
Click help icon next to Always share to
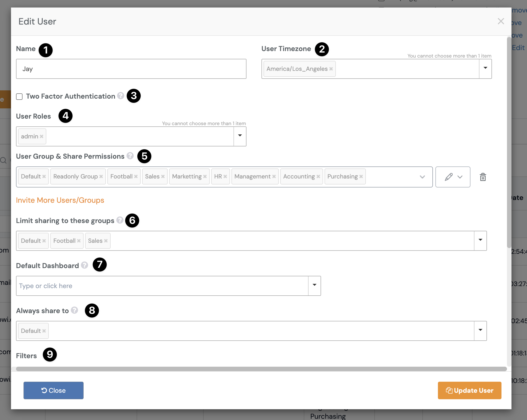tap(74, 310)
